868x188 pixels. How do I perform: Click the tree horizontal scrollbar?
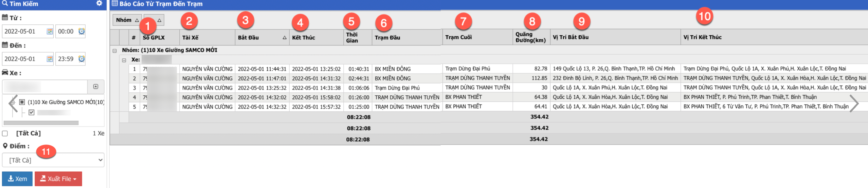click(x=41, y=123)
